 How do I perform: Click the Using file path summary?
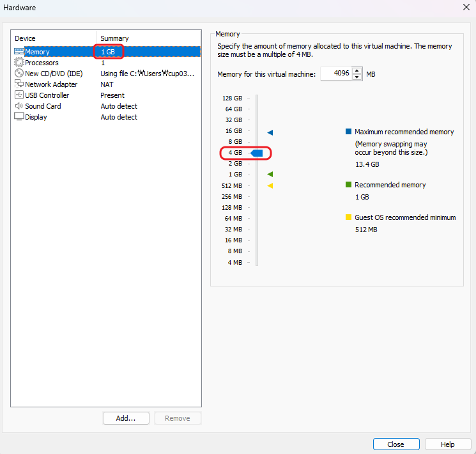(x=147, y=74)
